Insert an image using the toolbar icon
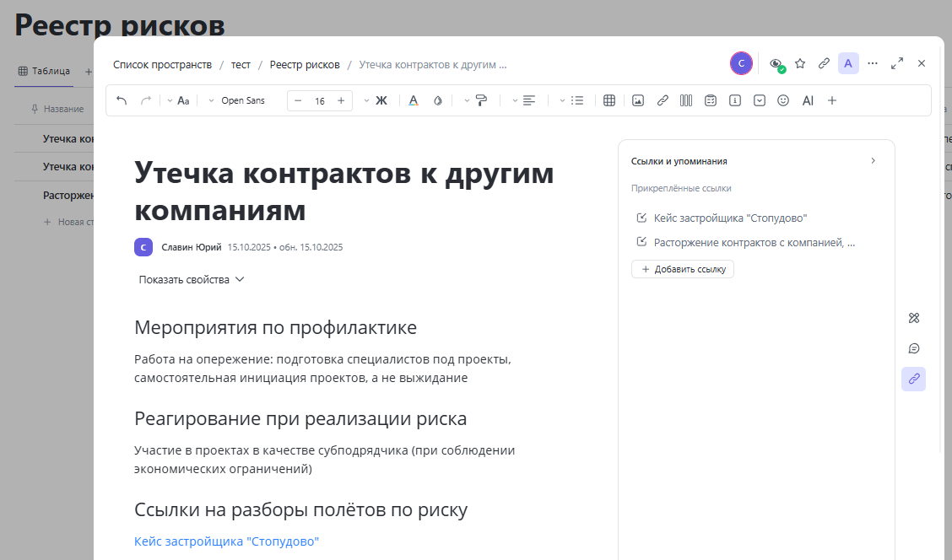This screenshot has width=952, height=560. tap(638, 100)
